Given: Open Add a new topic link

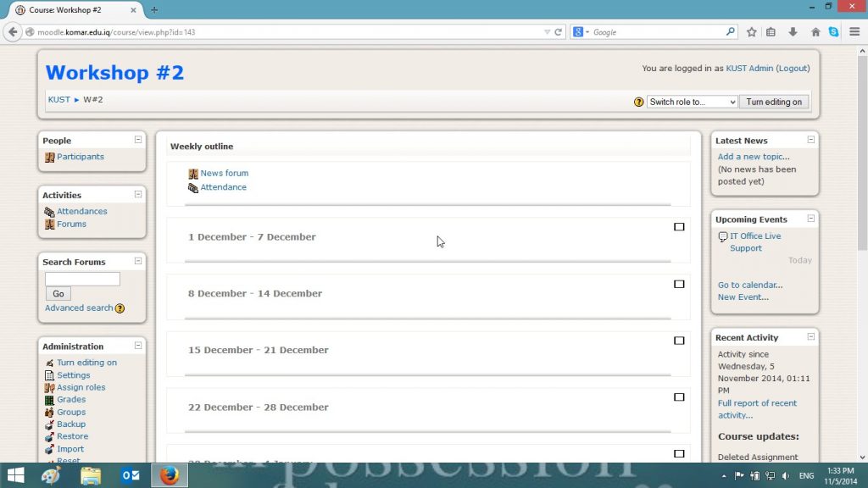Looking at the screenshot, I should (x=754, y=157).
